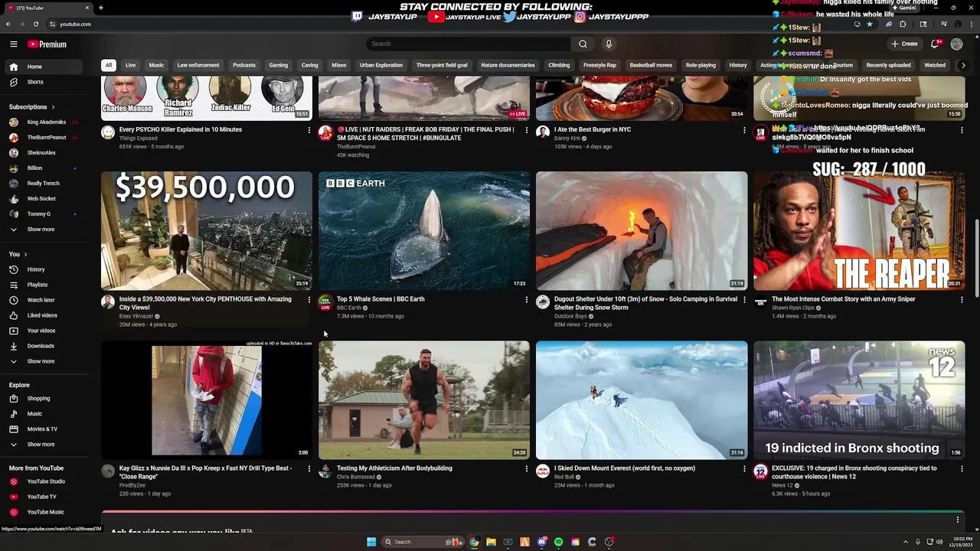Open the Home sidebar item
The width and height of the screenshot is (980, 551).
click(x=44, y=67)
